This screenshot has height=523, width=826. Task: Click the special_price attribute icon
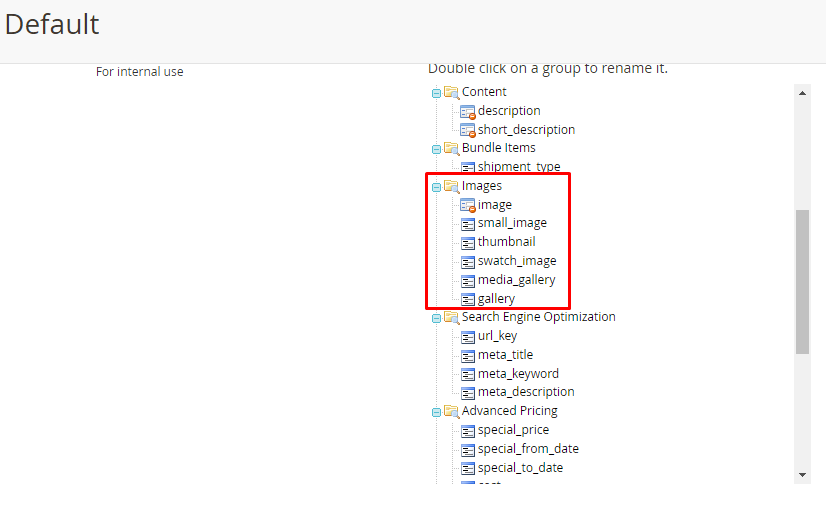[x=468, y=431]
